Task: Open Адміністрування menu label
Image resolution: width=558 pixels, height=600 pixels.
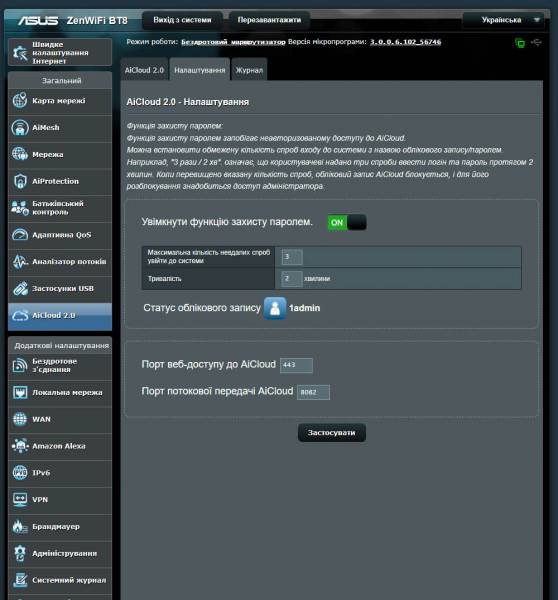Action: click(65, 554)
